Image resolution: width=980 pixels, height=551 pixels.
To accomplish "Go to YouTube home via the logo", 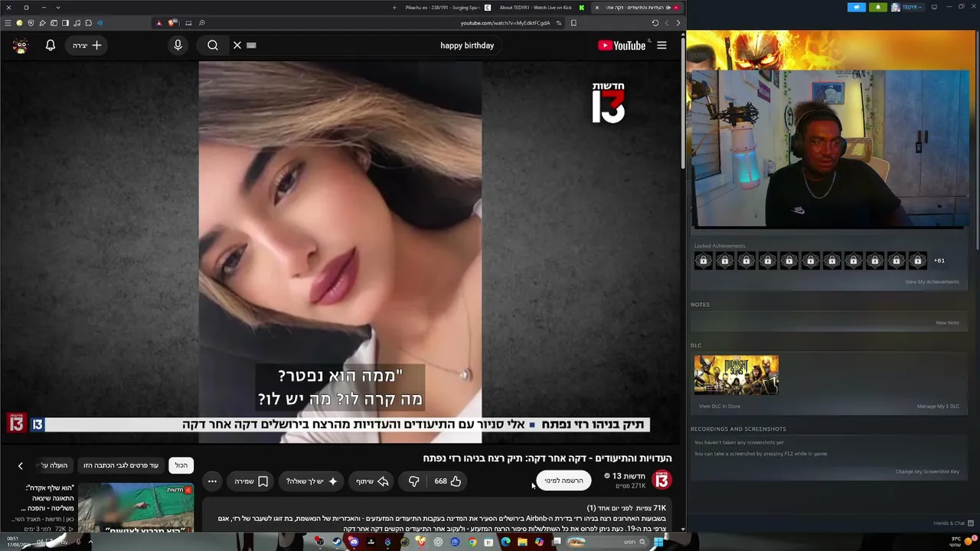I will (622, 45).
